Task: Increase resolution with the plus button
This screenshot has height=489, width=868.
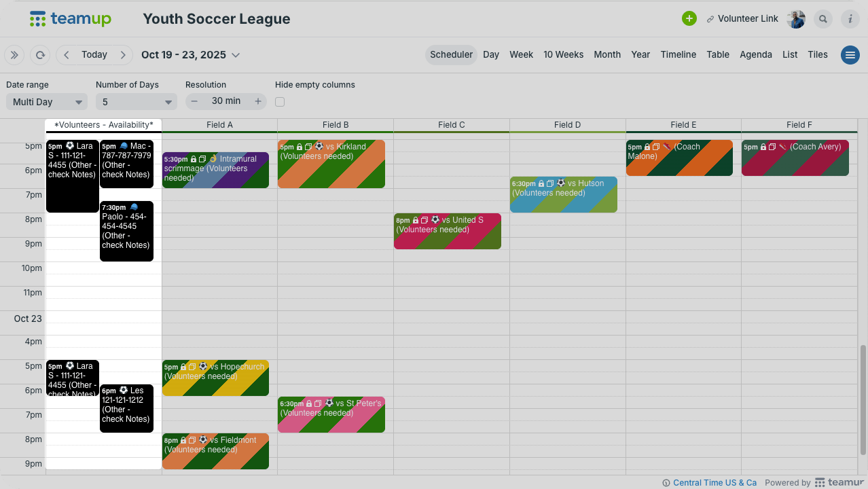Action: click(x=258, y=101)
